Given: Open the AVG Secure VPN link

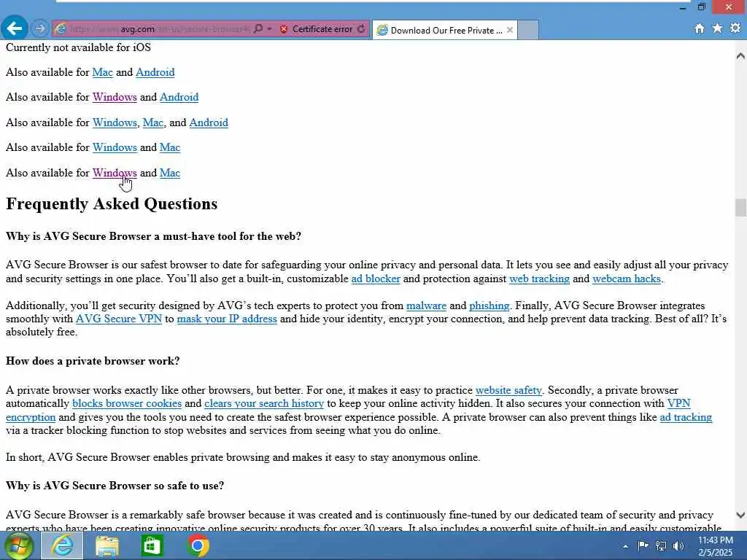Looking at the screenshot, I should [119, 319].
